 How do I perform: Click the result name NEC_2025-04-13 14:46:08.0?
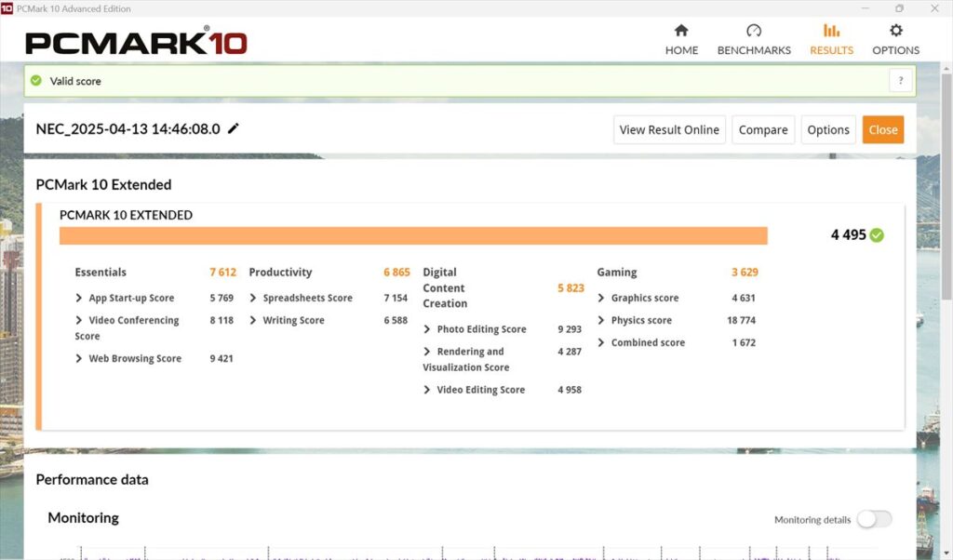[x=128, y=128]
